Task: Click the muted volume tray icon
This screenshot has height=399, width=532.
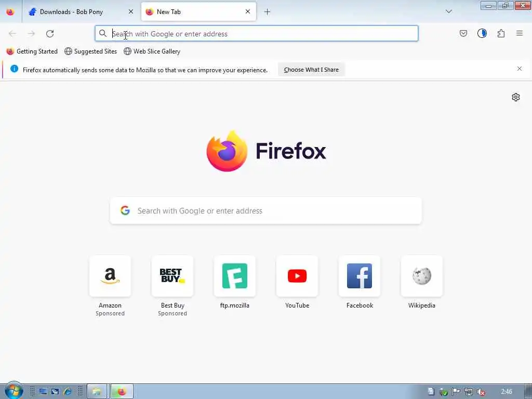Action: click(x=481, y=392)
